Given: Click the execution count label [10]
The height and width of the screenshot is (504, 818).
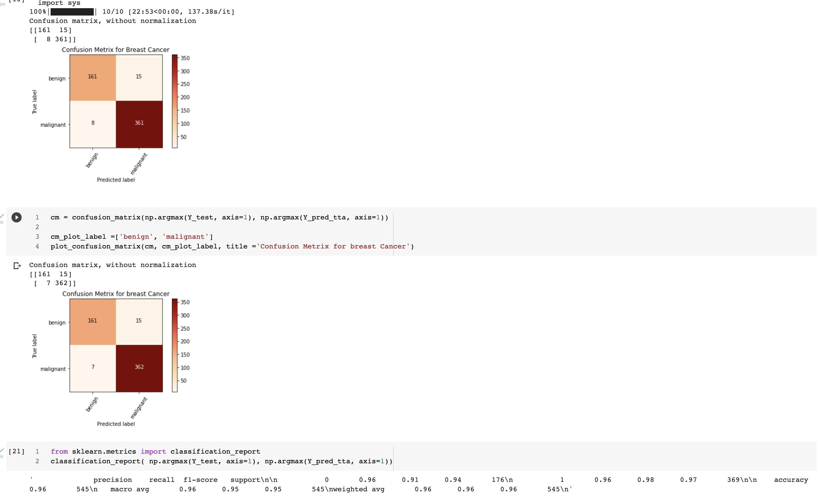Looking at the screenshot, I should tap(17, 1).
